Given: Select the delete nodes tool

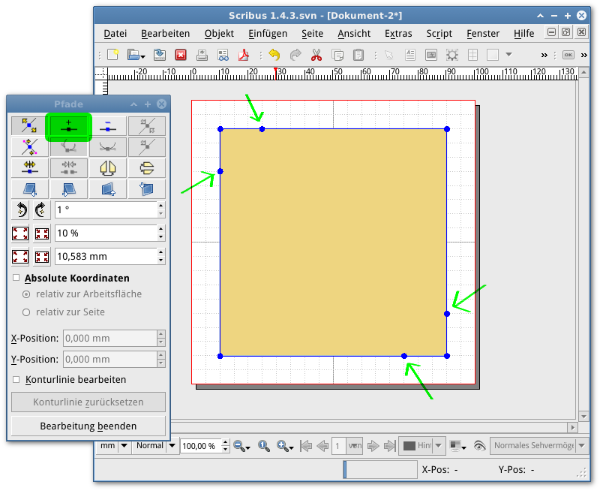Looking at the screenshot, I should coord(108,126).
